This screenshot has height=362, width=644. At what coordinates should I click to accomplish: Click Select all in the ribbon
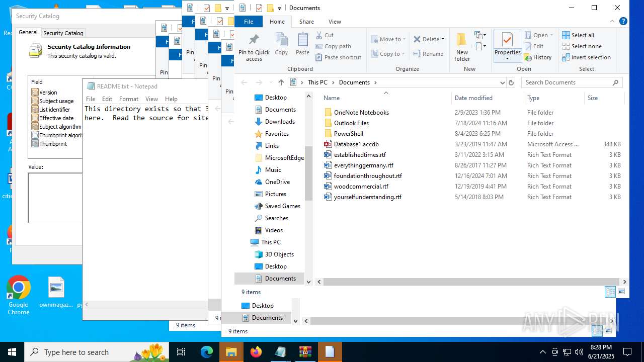click(578, 35)
